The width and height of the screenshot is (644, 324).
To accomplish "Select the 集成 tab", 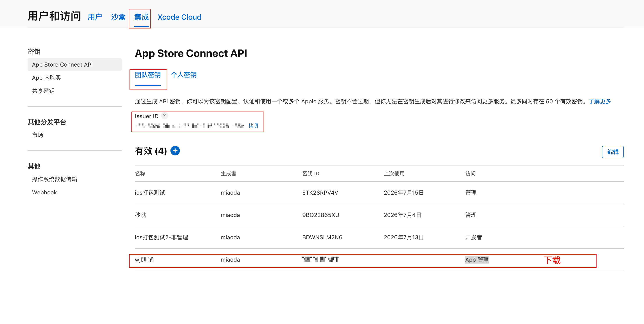I will click(141, 17).
